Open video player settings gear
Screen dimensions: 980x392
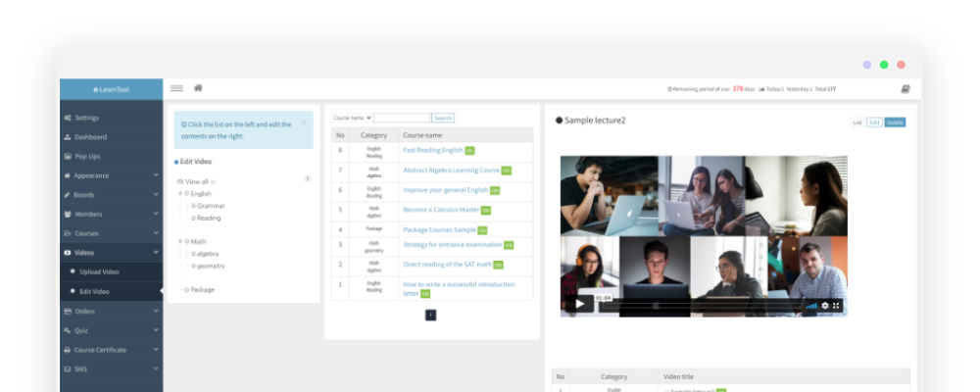pyautogui.click(x=825, y=306)
